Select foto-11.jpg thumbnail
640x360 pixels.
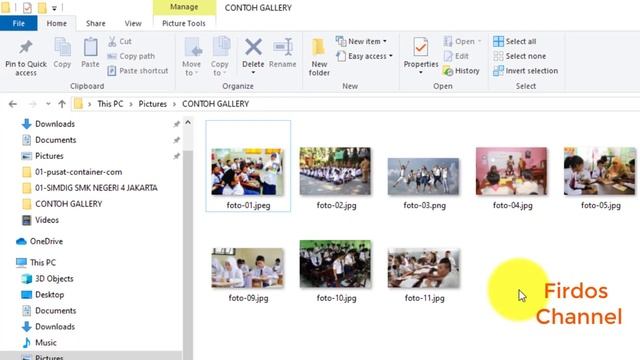(423, 268)
